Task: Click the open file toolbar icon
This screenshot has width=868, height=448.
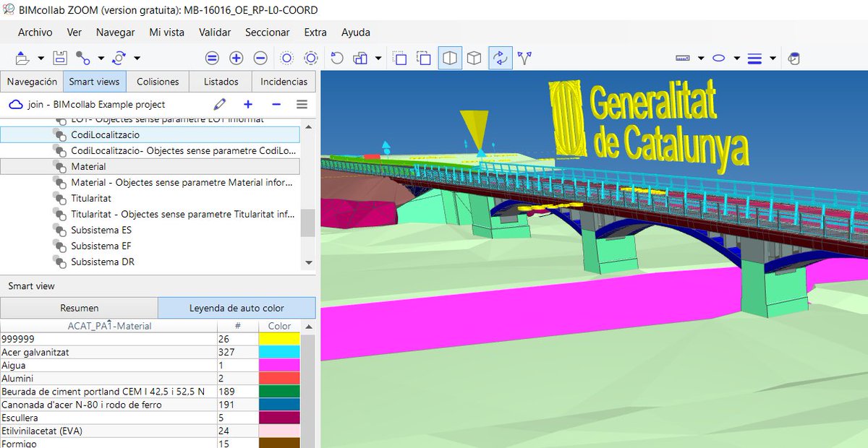Action: point(22,58)
